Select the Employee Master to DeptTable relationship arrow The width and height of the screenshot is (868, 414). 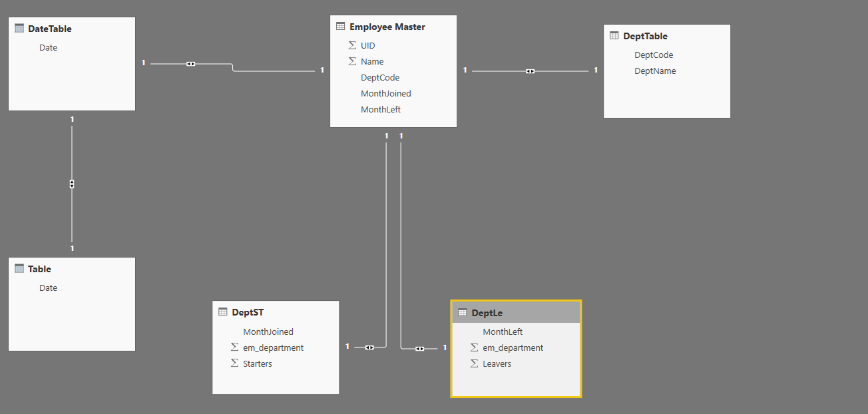tap(530, 71)
